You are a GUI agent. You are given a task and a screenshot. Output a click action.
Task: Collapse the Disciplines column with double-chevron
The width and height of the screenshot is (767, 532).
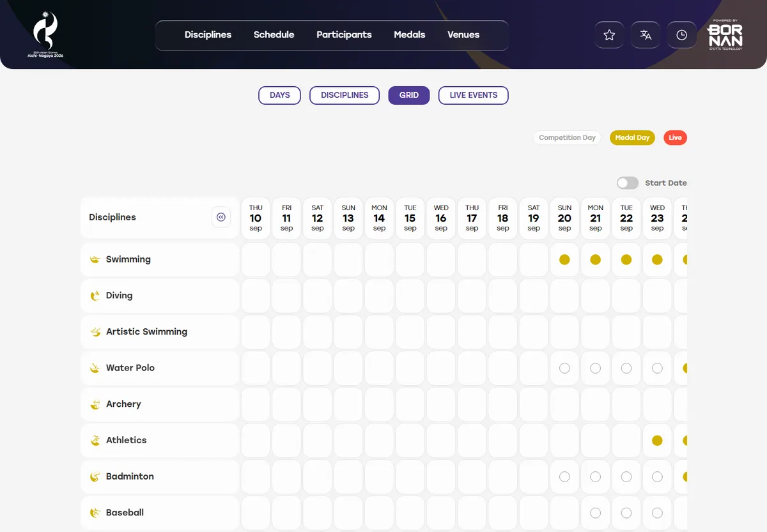click(x=221, y=217)
